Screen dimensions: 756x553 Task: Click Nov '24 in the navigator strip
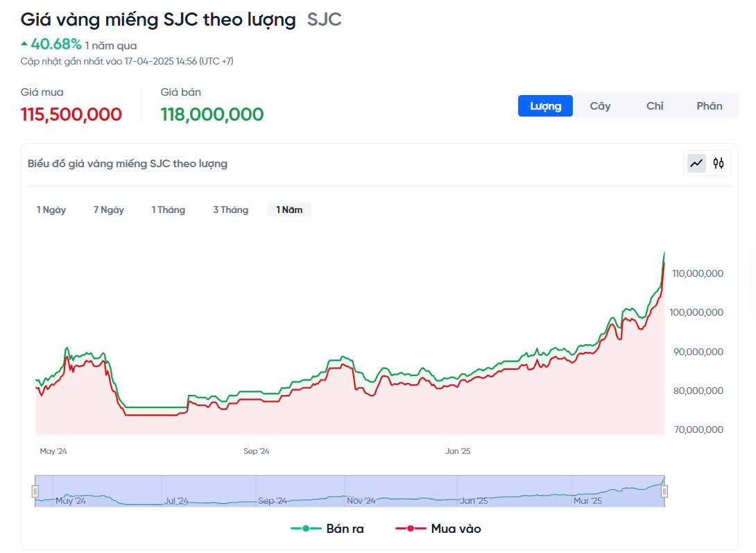(x=361, y=500)
